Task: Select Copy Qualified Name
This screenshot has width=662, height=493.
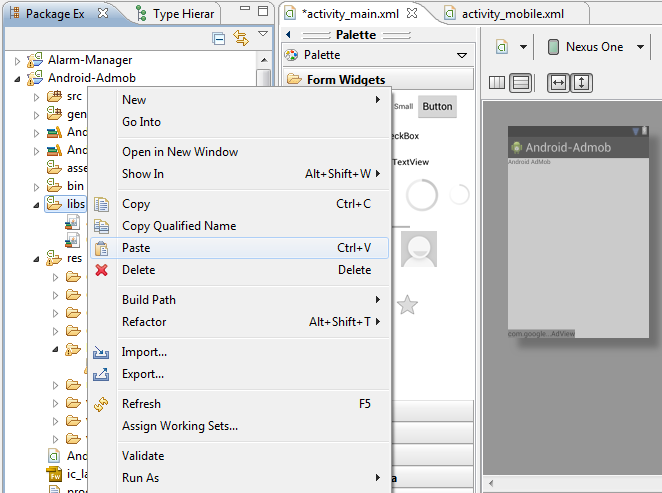Action: pyautogui.click(x=239, y=226)
